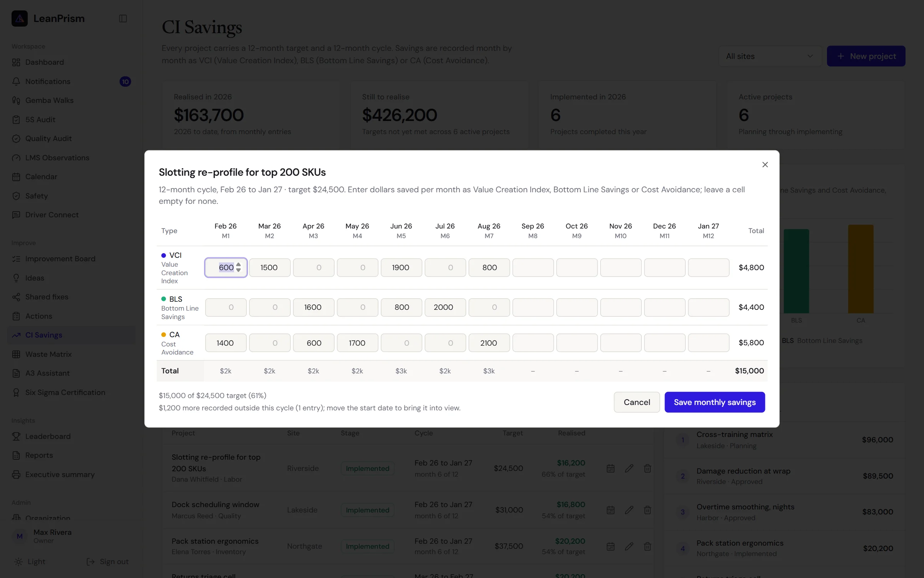Viewport: 924px width, 578px height.
Task: Open Reports from the sidebar
Action: (71, 455)
